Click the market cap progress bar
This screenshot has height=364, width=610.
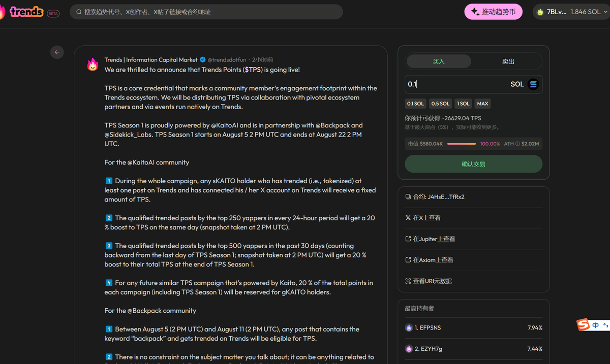click(x=462, y=144)
